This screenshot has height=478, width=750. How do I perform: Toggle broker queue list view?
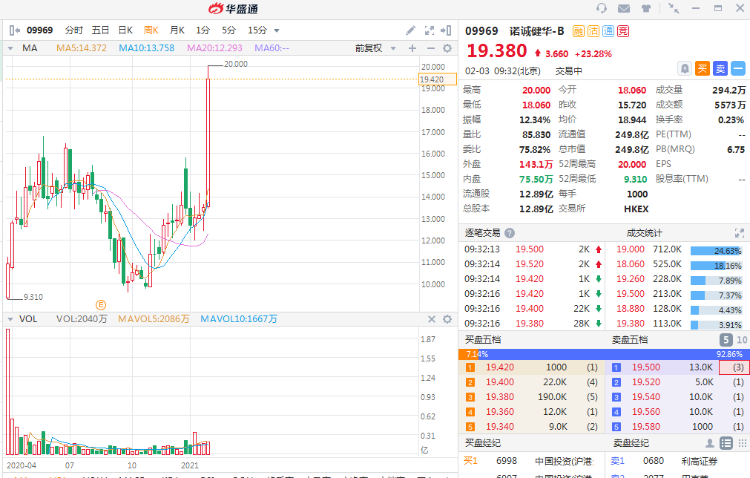[726, 443]
